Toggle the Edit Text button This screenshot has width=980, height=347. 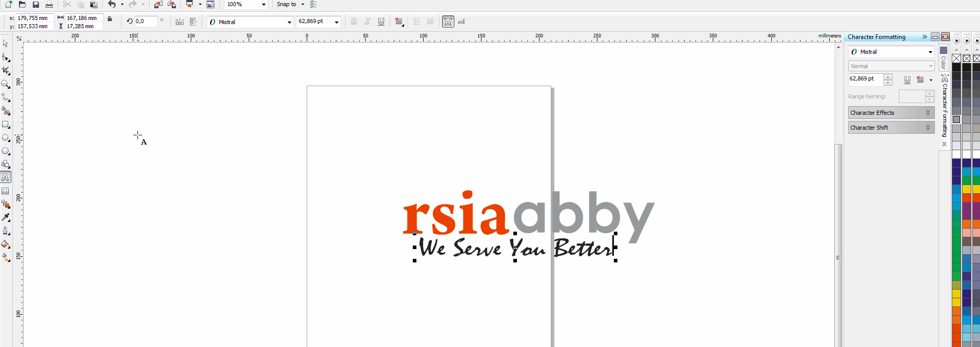461,22
